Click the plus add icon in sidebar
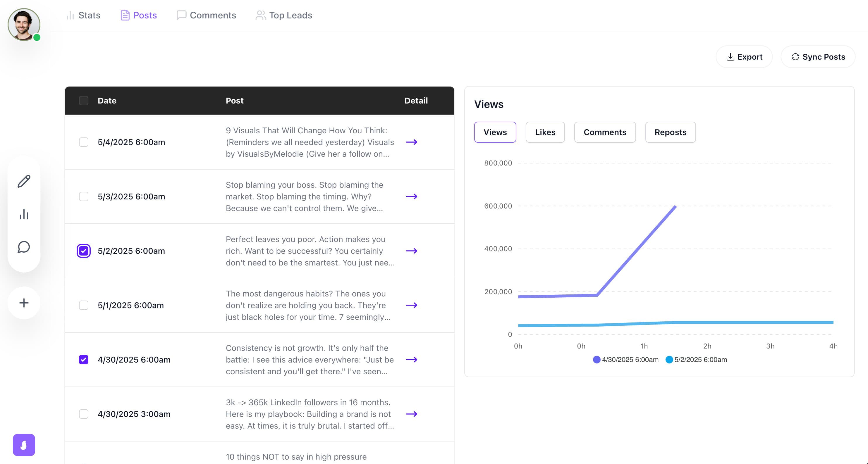 tap(24, 303)
